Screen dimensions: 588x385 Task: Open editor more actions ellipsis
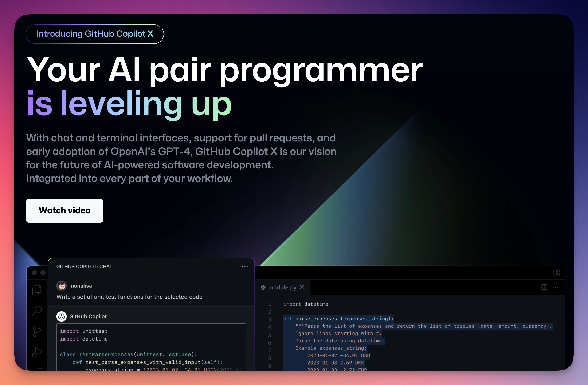(555, 287)
